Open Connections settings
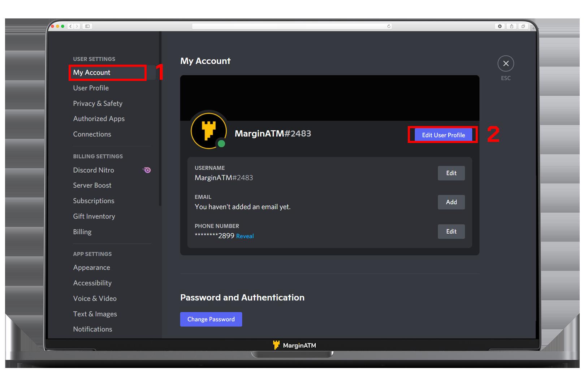 click(x=92, y=134)
